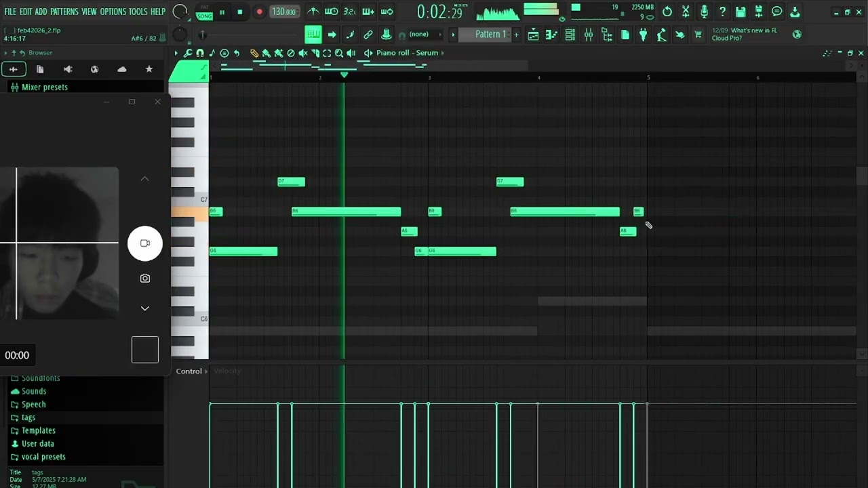
Task: Open the EDIT menu
Action: [26, 12]
